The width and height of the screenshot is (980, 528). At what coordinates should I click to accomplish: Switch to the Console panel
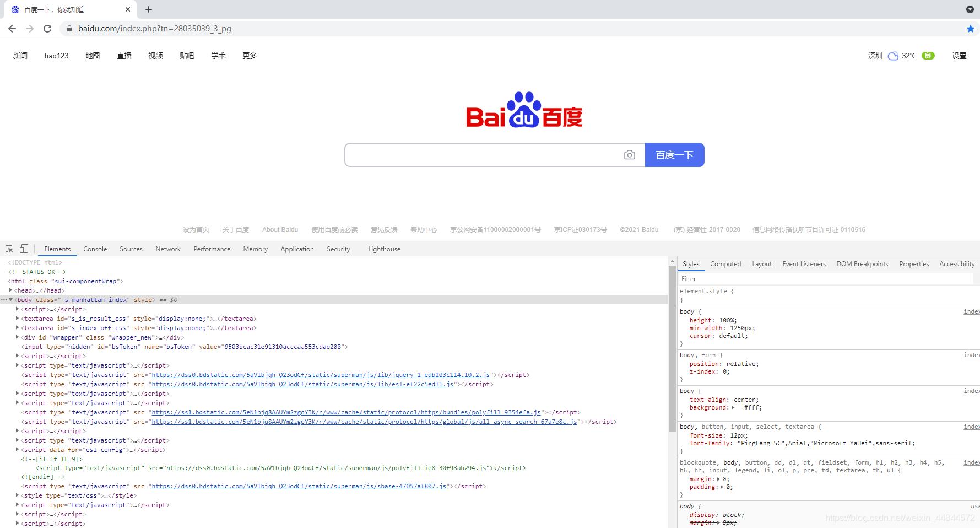95,249
